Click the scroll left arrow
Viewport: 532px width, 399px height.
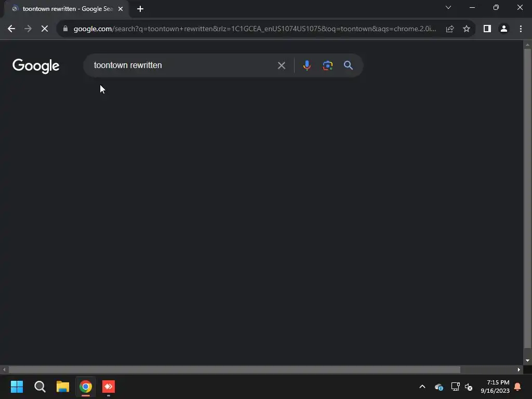(x=4, y=369)
